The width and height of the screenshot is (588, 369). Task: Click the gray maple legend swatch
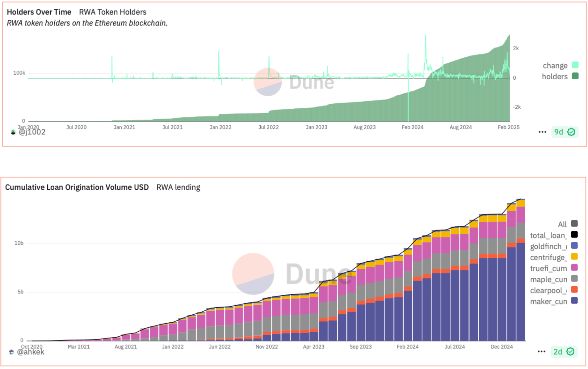coord(574,279)
